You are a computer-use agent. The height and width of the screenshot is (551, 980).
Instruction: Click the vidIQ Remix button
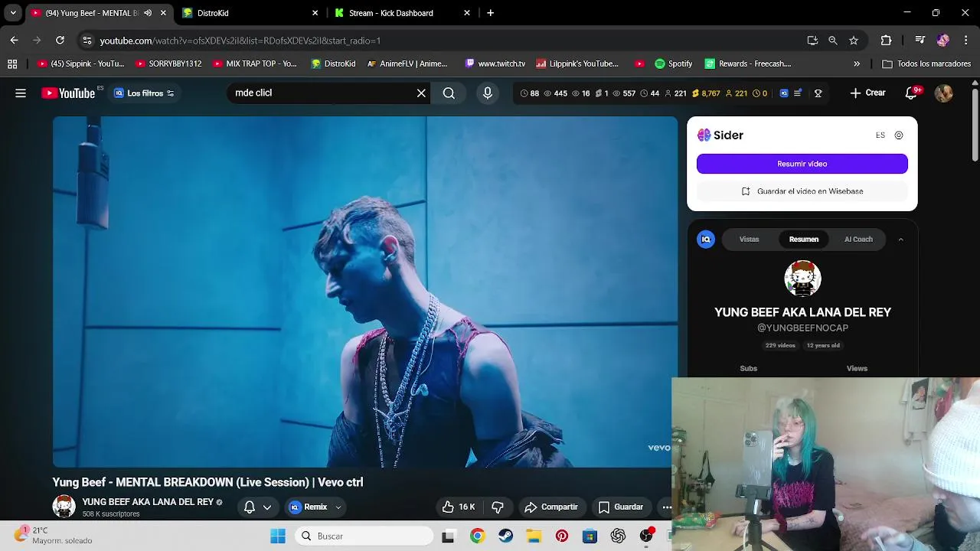[x=309, y=507]
